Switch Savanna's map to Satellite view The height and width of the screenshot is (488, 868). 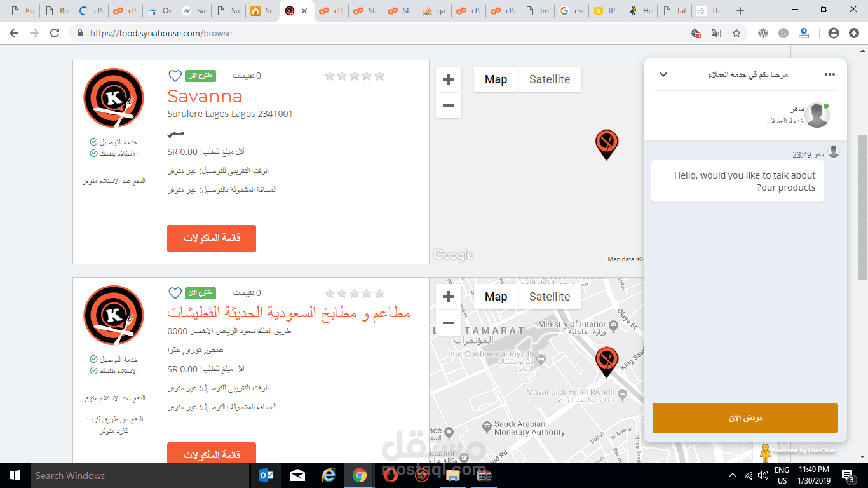pos(550,79)
